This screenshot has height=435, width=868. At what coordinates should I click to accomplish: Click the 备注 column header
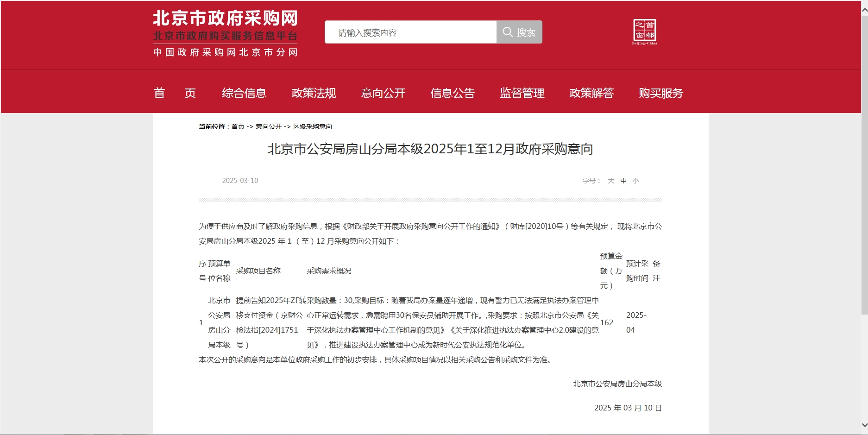tap(656, 271)
